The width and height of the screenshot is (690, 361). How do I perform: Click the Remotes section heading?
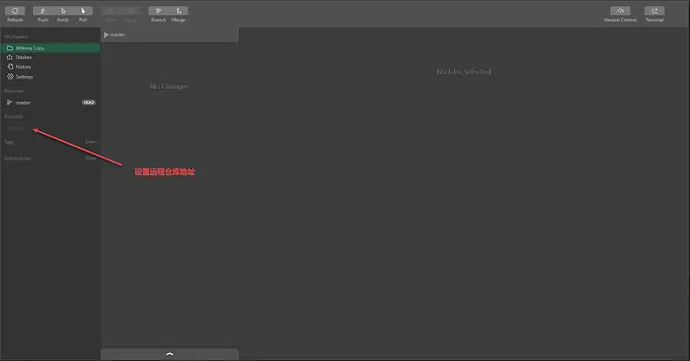click(14, 117)
